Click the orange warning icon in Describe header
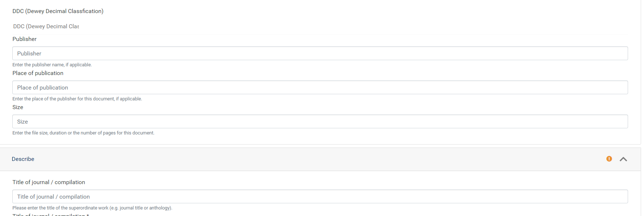The width and height of the screenshot is (644, 216). coord(609,159)
